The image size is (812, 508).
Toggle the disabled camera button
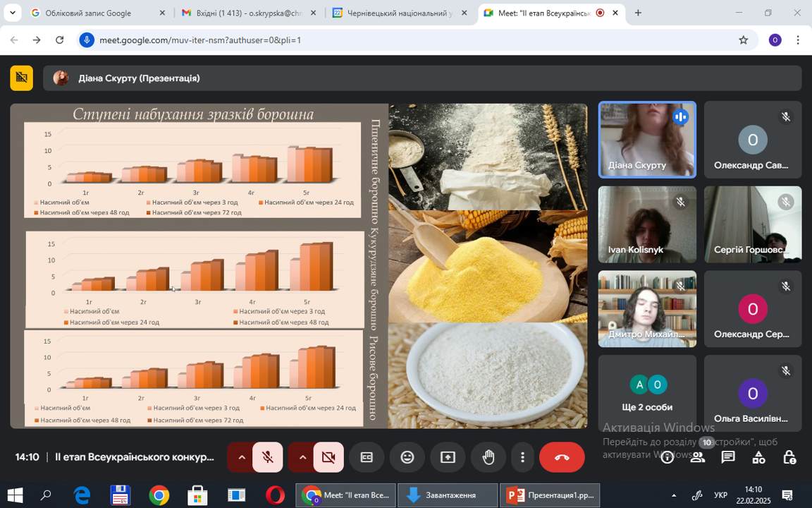pos(328,457)
